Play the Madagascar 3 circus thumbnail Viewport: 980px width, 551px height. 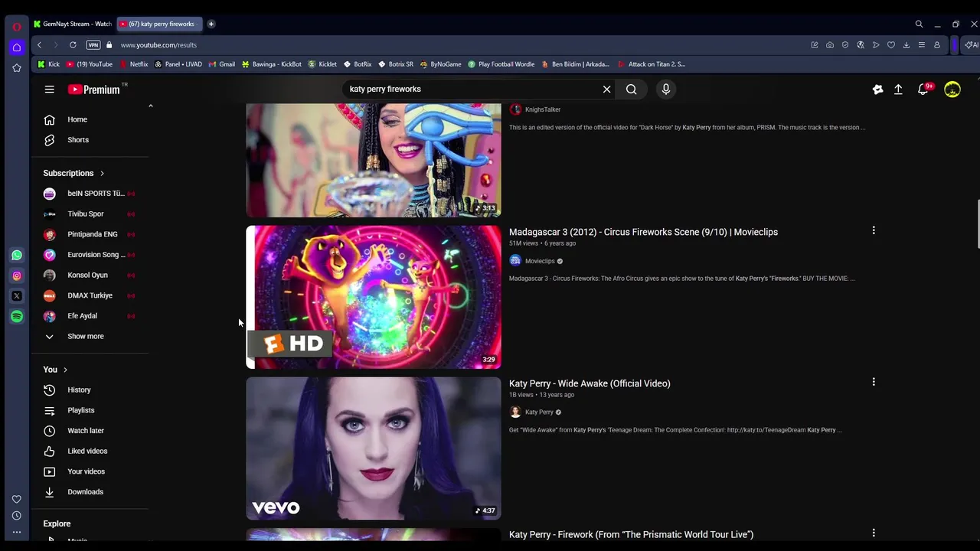point(374,297)
